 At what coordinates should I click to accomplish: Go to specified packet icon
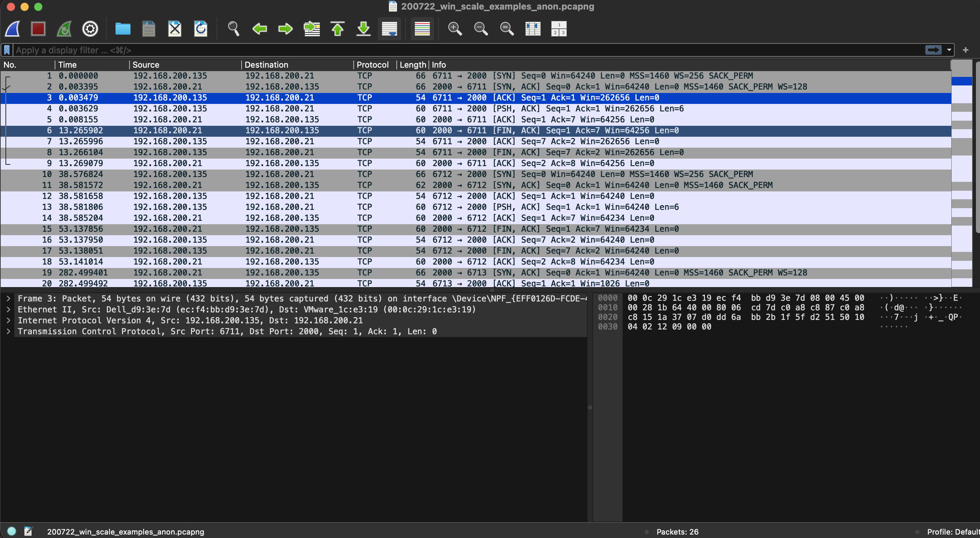pyautogui.click(x=312, y=28)
